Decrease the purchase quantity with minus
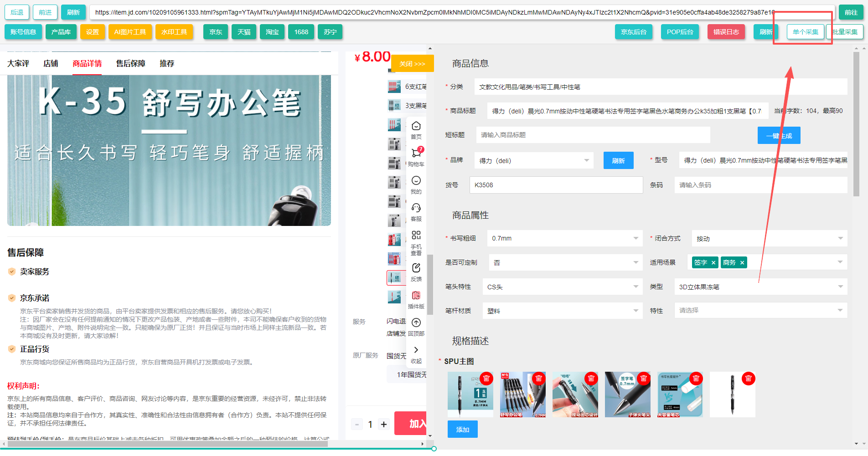The image size is (868, 456). pyautogui.click(x=357, y=424)
